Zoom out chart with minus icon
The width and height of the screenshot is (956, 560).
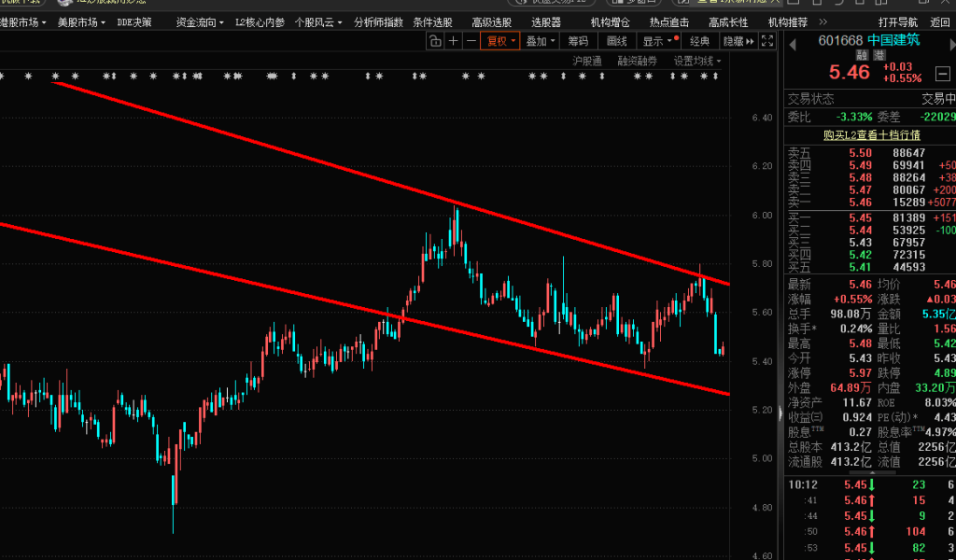471,41
